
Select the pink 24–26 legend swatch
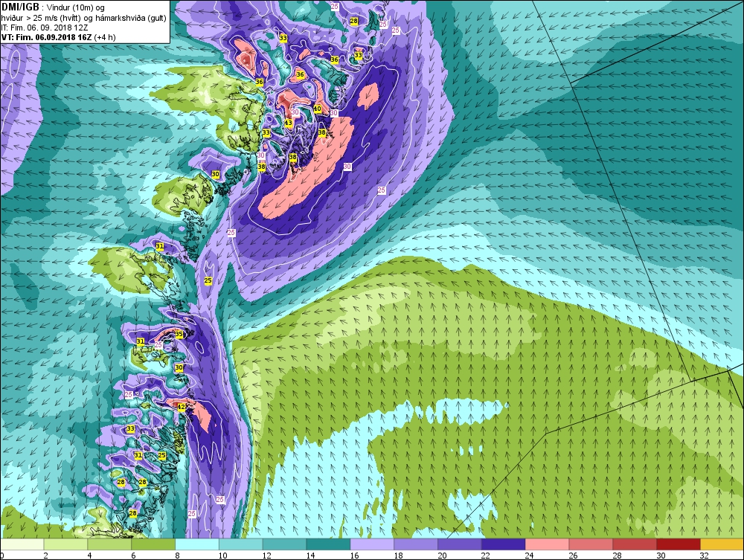pos(547,544)
